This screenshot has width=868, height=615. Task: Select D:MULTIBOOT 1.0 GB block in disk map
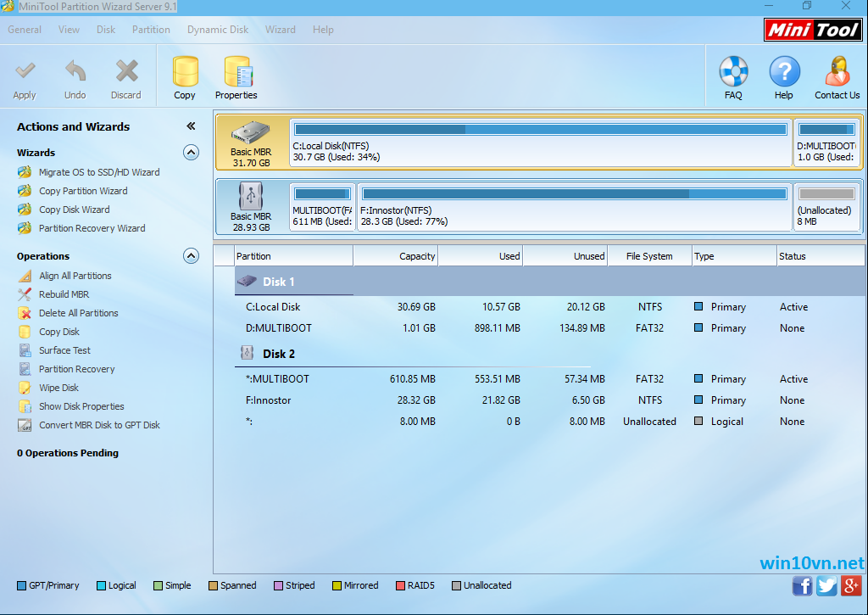(x=827, y=143)
